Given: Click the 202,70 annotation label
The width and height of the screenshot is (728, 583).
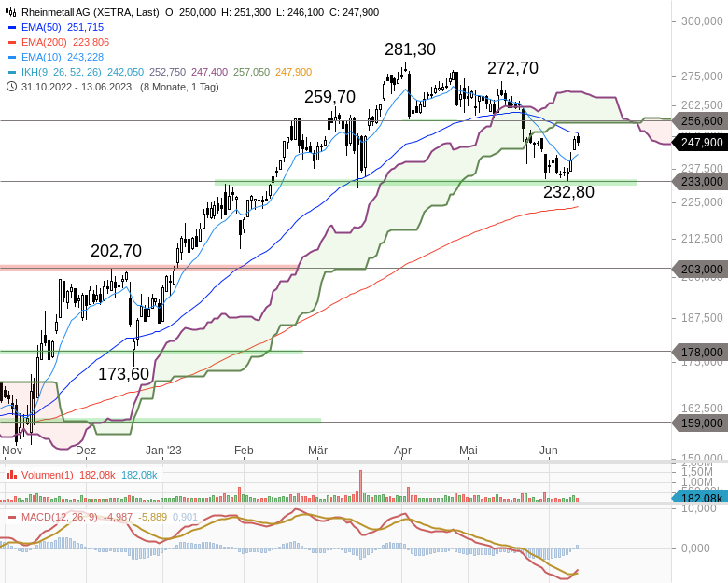Looking at the screenshot, I should 116,251.
